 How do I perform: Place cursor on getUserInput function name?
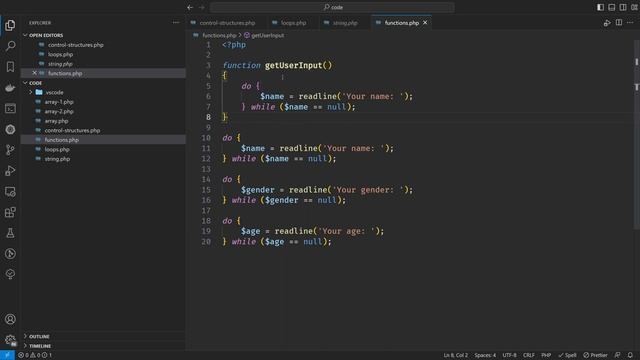[x=293, y=65]
